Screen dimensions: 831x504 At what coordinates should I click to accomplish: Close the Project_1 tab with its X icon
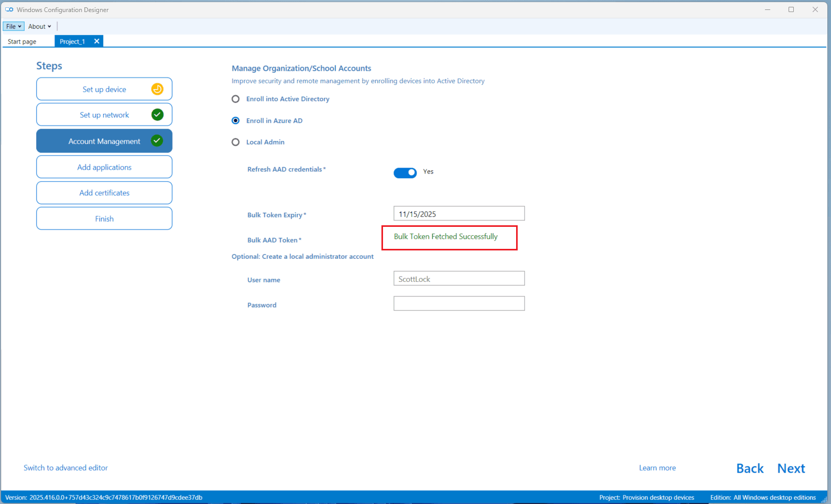coord(96,41)
